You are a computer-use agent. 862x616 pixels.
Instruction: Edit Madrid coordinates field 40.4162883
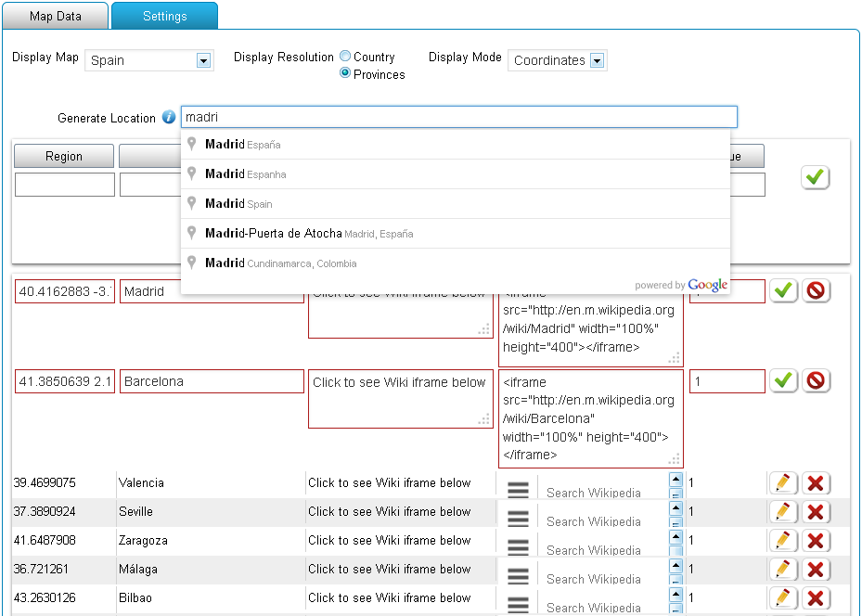click(x=65, y=291)
